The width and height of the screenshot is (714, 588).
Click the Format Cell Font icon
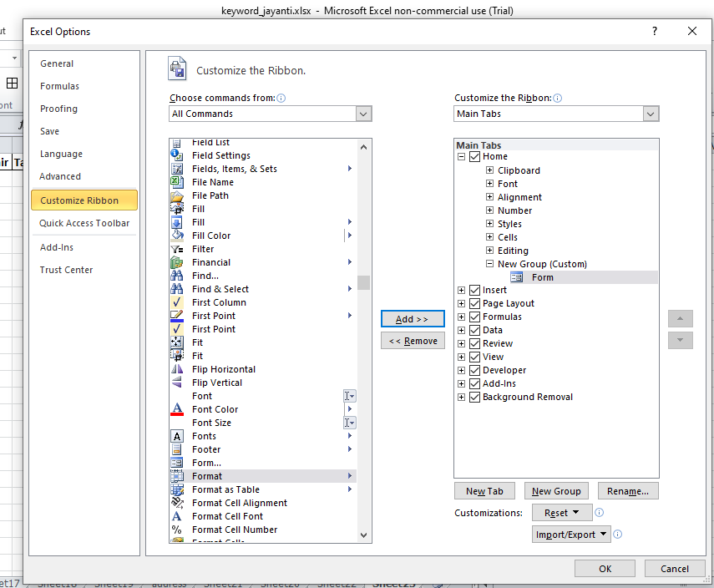pyautogui.click(x=177, y=516)
